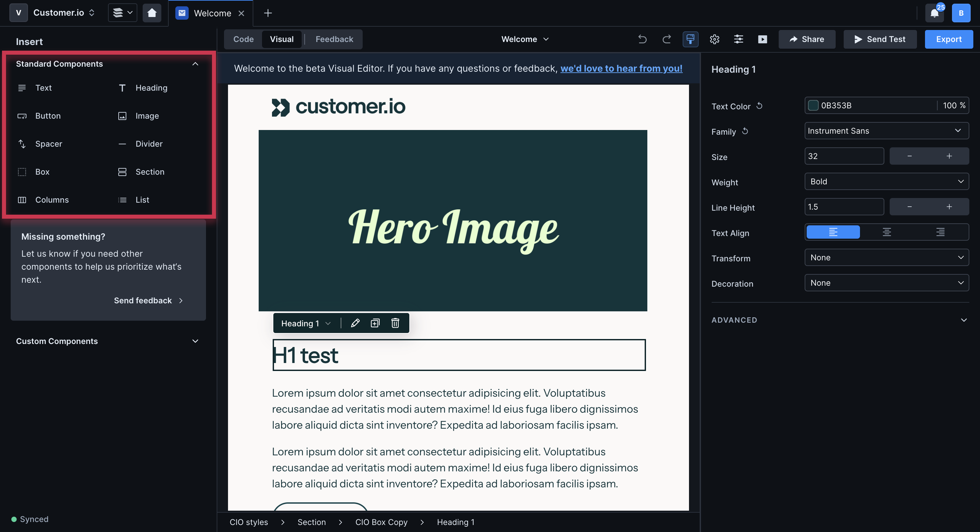Duplicate the Heading 1 element
The height and width of the screenshot is (532, 980).
(375, 323)
